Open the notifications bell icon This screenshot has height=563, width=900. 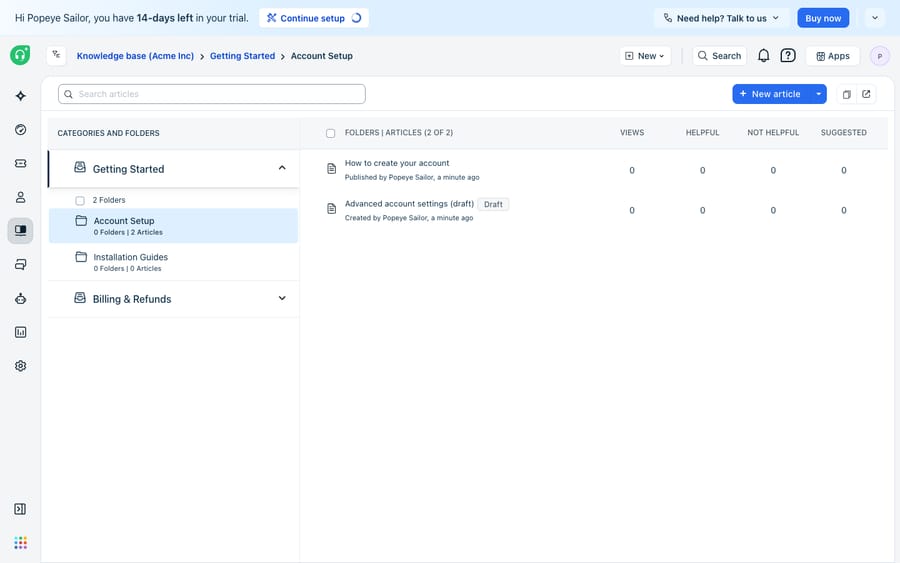click(763, 56)
